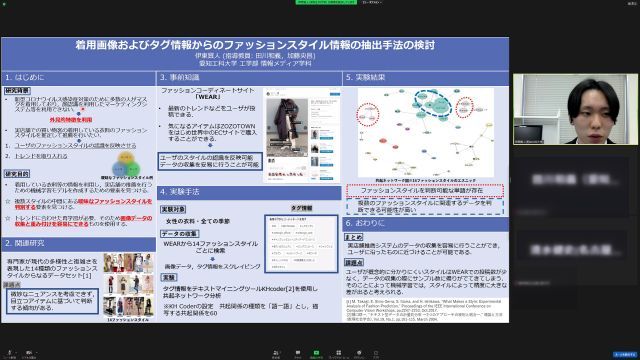This screenshot has height=360, width=640.
Task: Click the green screen-sharing status banner
Action: [x=326, y=2]
